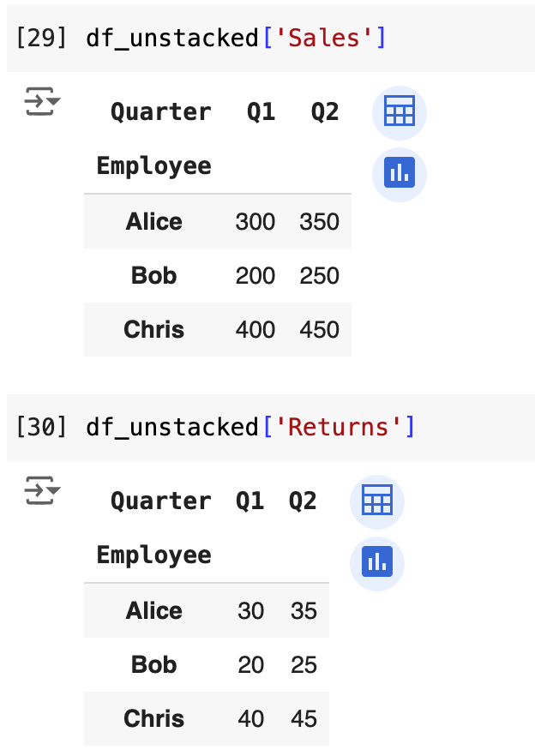
Task: Click Bob's row label in the Returns table
Action: 154,665
